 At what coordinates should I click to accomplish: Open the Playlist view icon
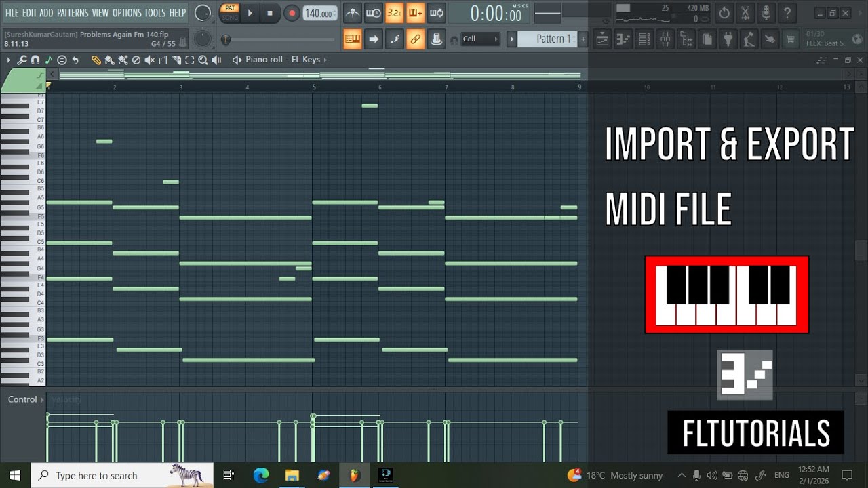tap(602, 39)
